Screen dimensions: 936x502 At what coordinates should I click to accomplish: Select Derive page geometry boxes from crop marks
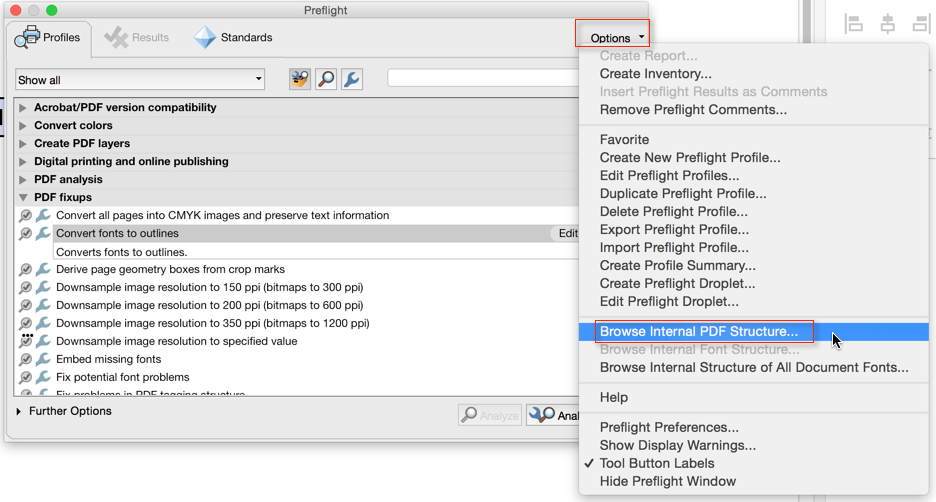[x=298, y=269]
